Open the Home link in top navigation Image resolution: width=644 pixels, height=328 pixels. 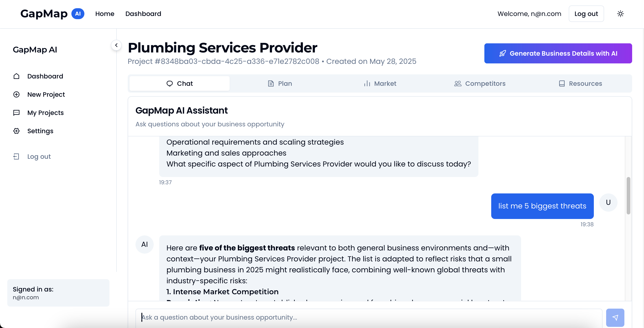(105, 14)
